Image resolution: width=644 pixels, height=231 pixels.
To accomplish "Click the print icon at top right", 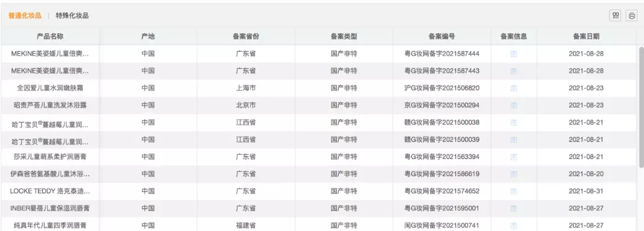I will 631,16.
